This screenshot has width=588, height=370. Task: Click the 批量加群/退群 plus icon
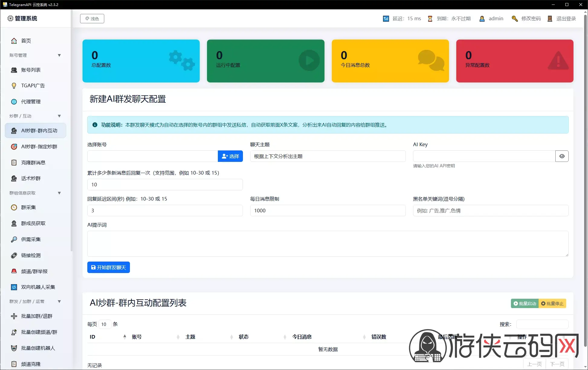(x=14, y=316)
